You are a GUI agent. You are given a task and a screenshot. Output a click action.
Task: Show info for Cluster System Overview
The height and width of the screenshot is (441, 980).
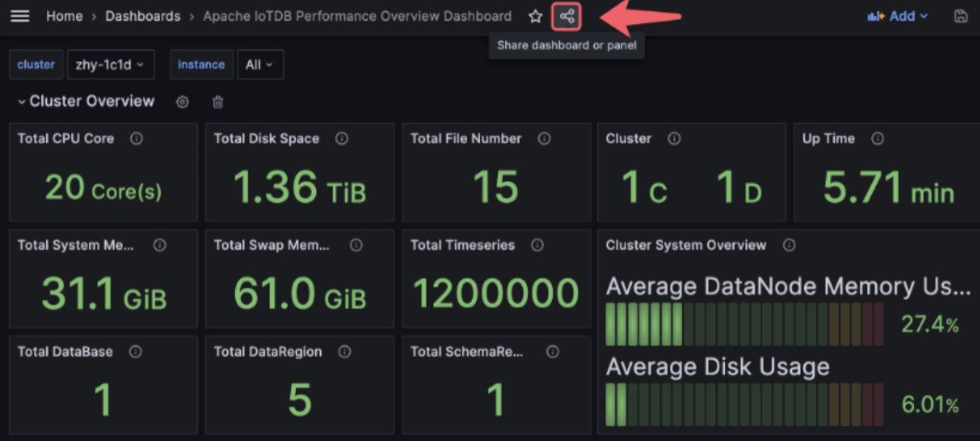point(789,245)
